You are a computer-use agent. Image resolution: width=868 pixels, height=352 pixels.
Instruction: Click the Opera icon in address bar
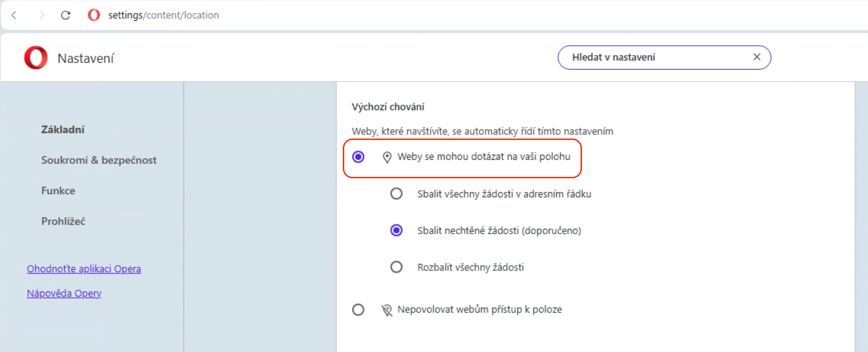coord(94,15)
